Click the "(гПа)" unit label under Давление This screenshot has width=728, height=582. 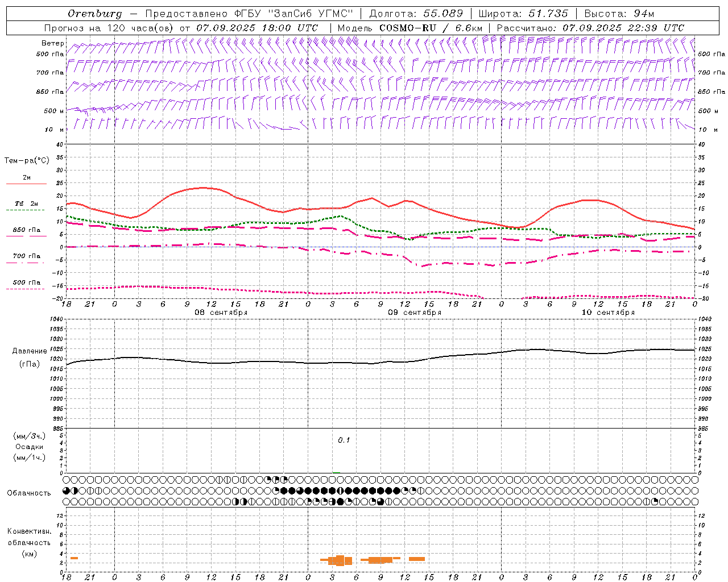(30, 364)
